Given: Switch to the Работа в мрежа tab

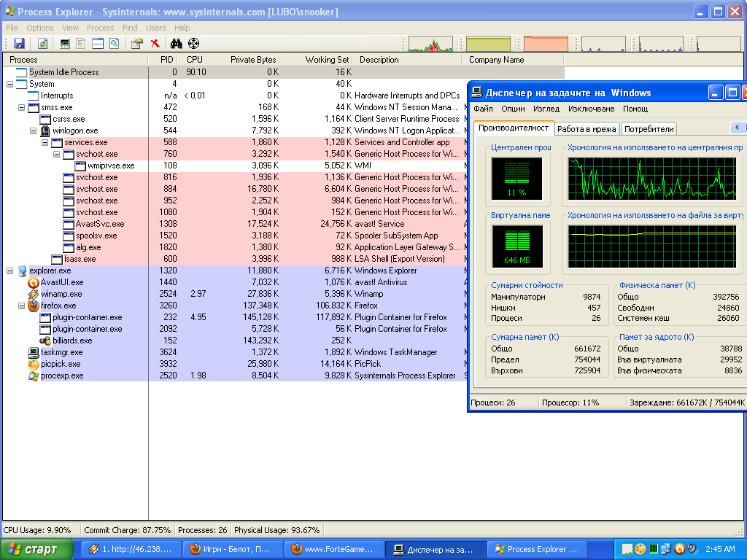Looking at the screenshot, I should pos(587,129).
